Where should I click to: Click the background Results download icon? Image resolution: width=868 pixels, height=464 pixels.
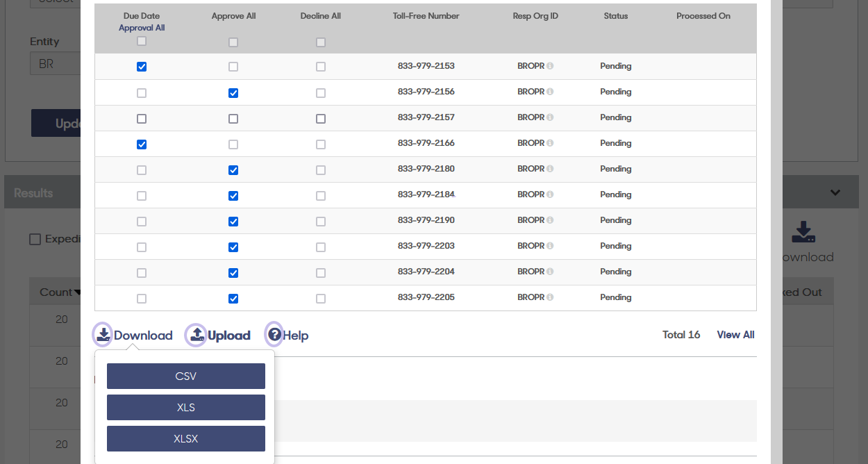803,232
